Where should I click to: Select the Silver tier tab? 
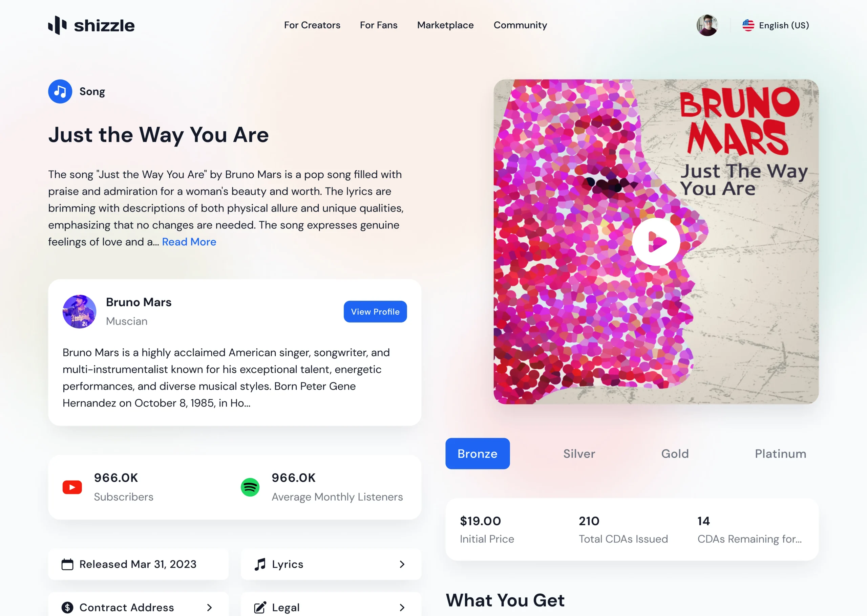tap(579, 454)
